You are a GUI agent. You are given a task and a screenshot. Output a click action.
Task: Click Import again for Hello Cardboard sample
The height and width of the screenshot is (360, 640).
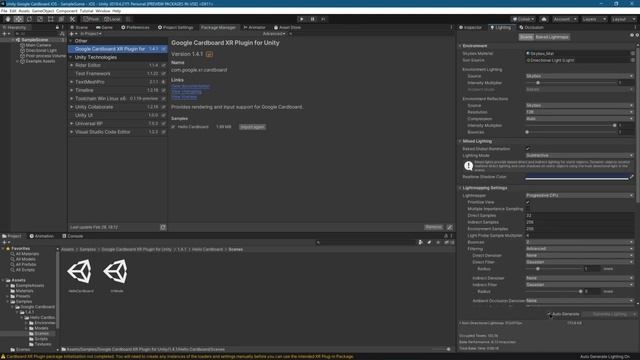(x=252, y=127)
